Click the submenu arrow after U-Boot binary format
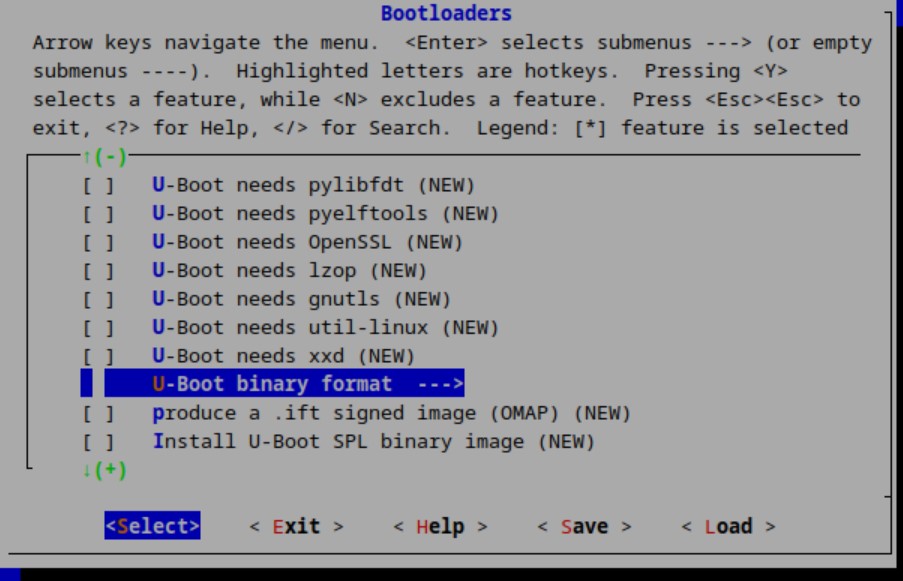Screen dimensions: 903x581 coord(441,384)
